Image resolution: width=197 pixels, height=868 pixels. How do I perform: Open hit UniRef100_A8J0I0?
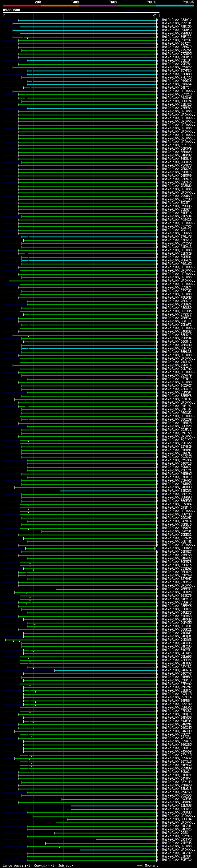pyautogui.click(x=176, y=20)
